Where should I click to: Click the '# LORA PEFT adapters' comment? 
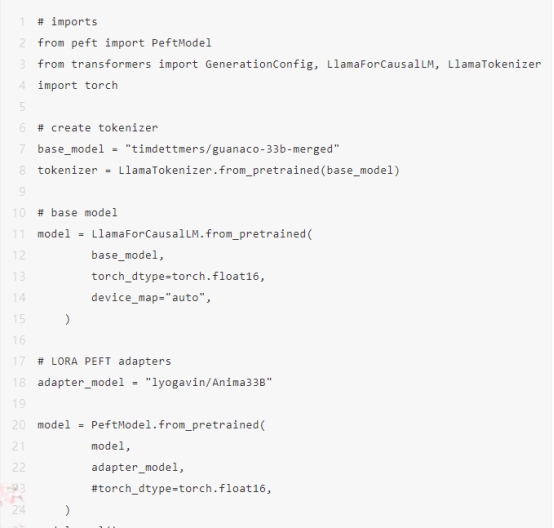point(104,361)
